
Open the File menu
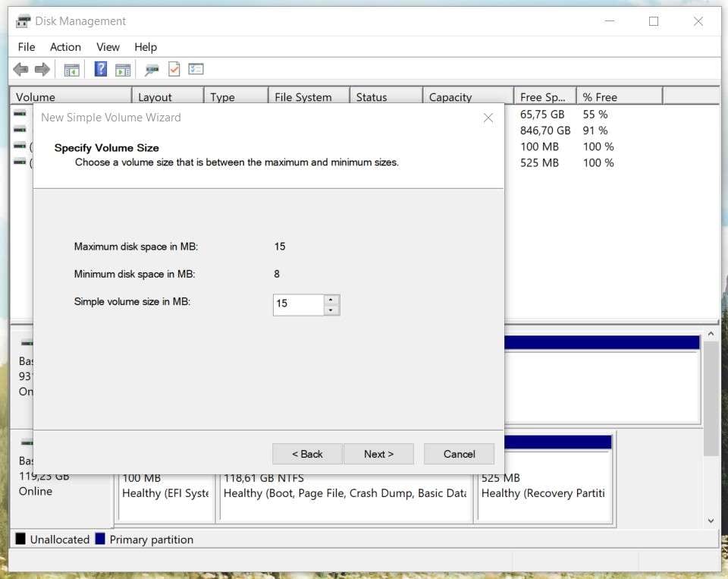27,47
